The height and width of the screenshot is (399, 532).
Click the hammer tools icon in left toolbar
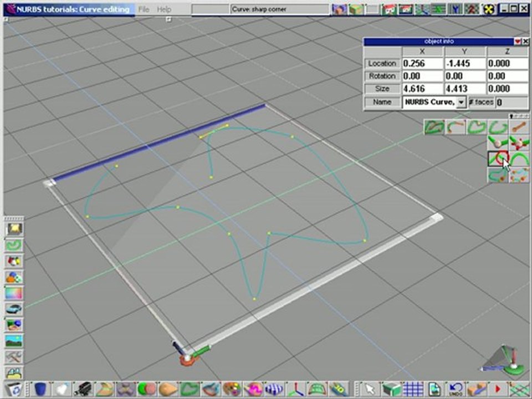point(14,356)
